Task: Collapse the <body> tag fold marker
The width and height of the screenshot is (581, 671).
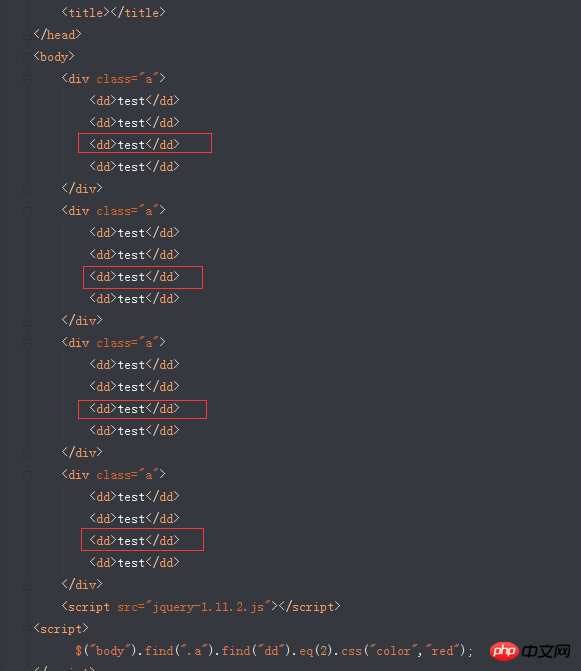Action: tap(27, 57)
